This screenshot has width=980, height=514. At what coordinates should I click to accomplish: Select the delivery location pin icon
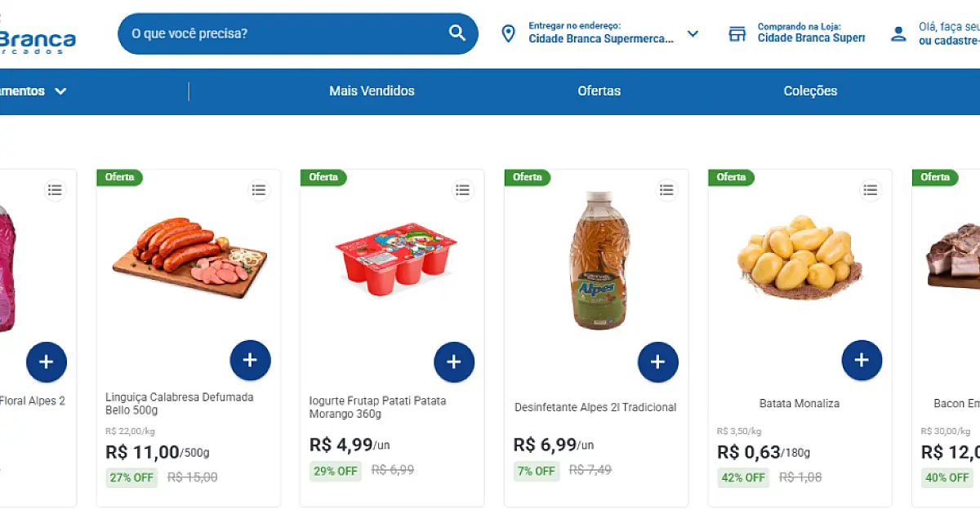click(x=509, y=33)
